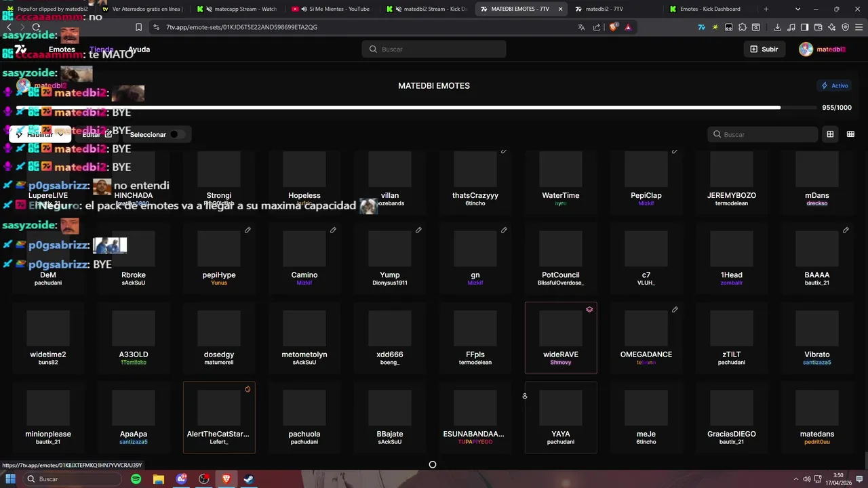Open the Leo AI sparkle icon
The width and height of the screenshot is (868, 488).
point(831,27)
